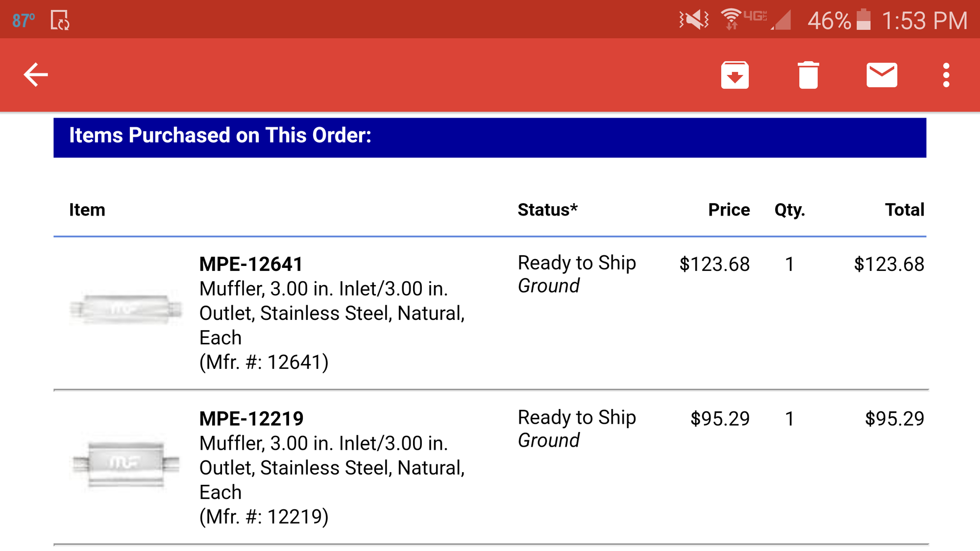Tap the Items Purchased on This Order header
The image size is (980, 551).
[x=220, y=136]
